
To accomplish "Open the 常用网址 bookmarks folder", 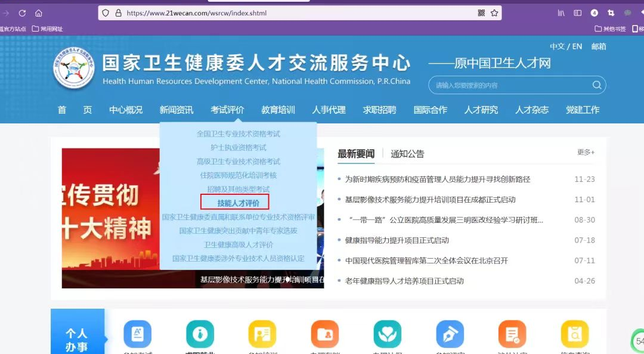I will pyautogui.click(x=48, y=29).
